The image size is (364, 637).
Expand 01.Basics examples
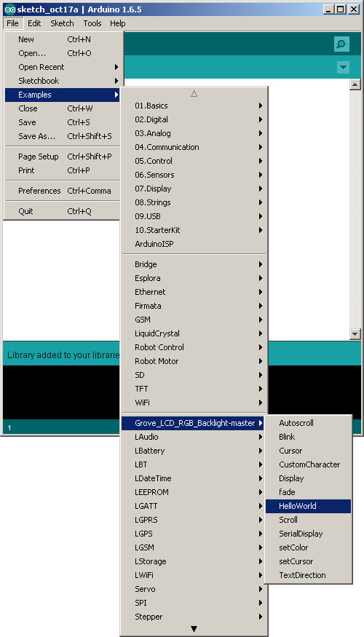[x=194, y=106]
